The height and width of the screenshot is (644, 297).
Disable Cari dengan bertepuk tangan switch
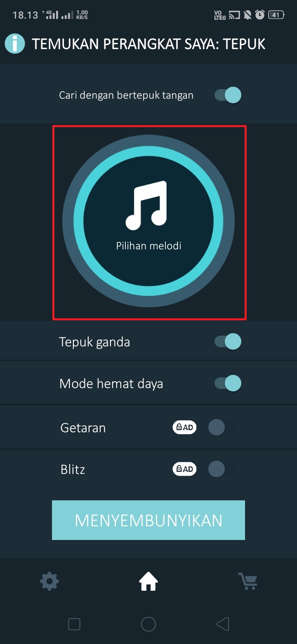click(228, 95)
